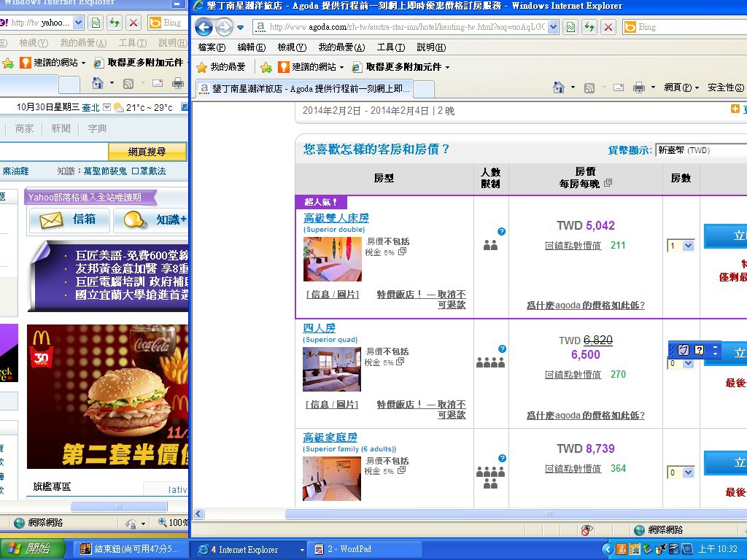Show occupancy help for 高級雙人床房
This screenshot has height=560, width=747.
coord(502,231)
